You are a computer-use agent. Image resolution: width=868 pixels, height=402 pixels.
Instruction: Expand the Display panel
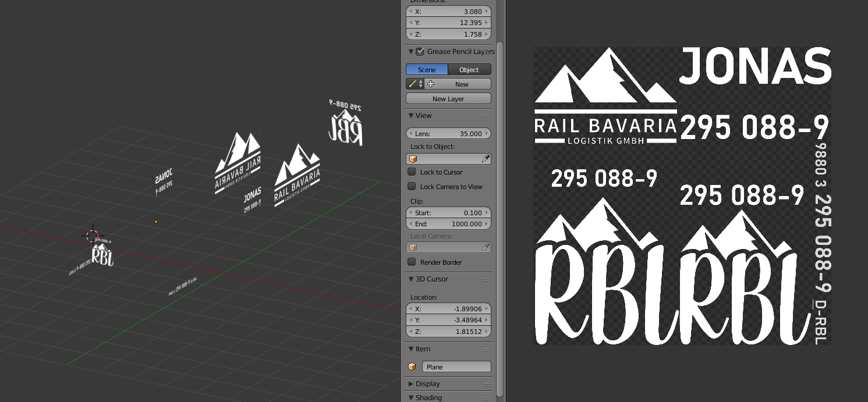click(x=411, y=384)
